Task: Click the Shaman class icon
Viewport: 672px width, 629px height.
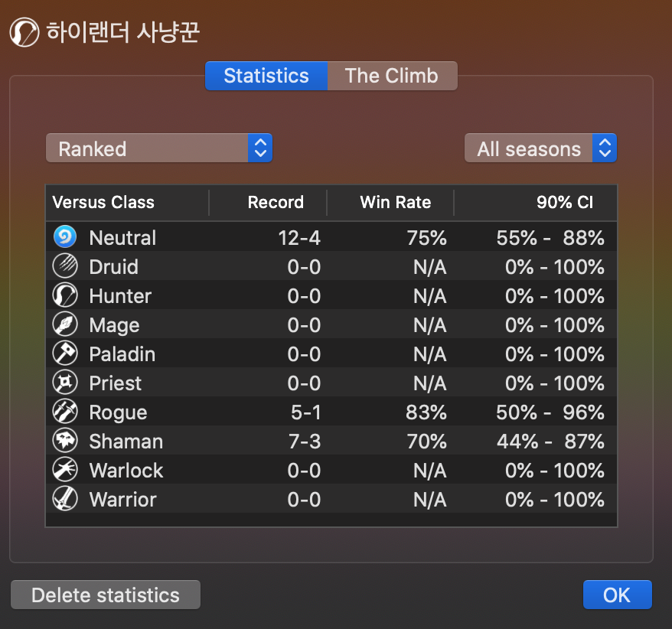Action: coord(65,441)
